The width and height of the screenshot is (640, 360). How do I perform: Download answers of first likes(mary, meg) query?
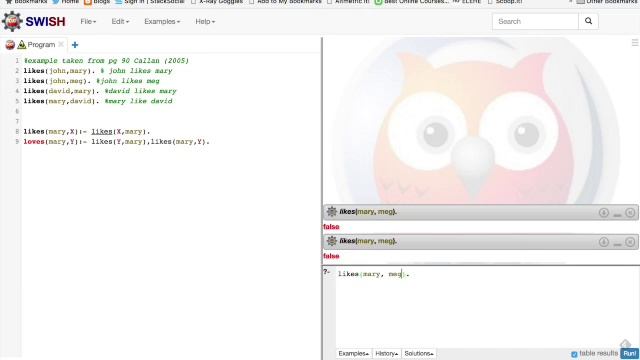tap(604, 212)
